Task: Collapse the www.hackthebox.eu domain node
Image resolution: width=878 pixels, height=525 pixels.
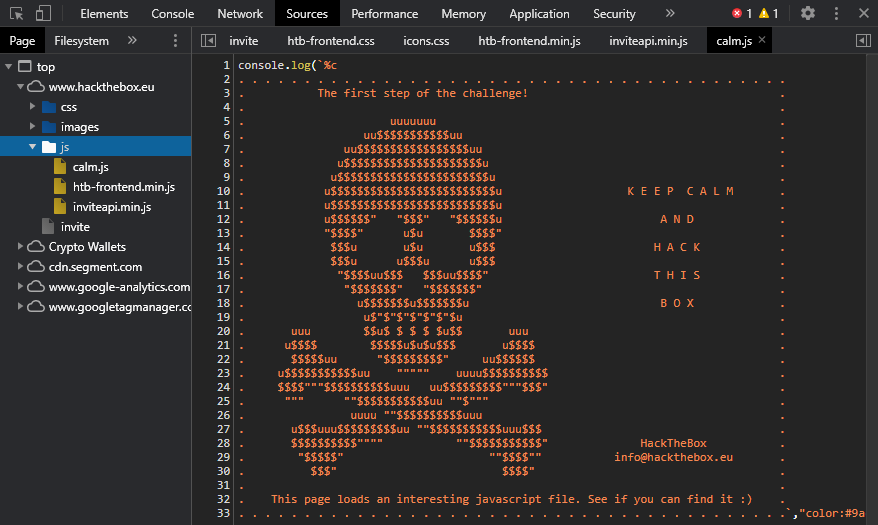Action: tap(20, 87)
